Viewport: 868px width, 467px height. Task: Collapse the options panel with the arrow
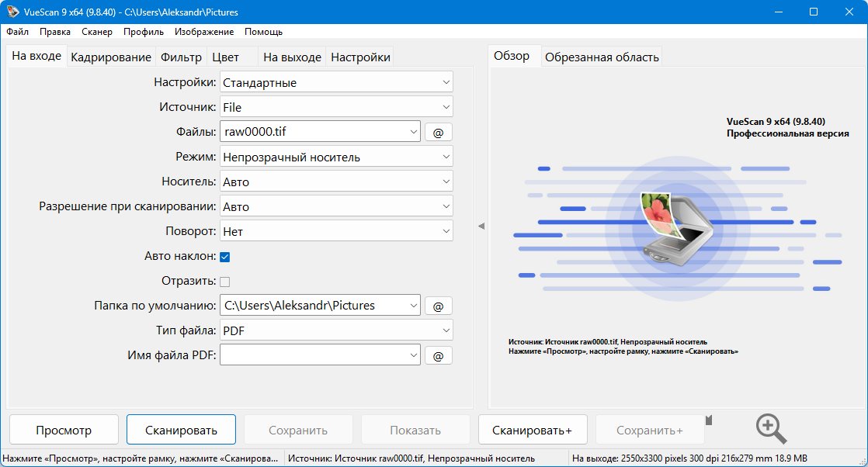[x=481, y=226]
